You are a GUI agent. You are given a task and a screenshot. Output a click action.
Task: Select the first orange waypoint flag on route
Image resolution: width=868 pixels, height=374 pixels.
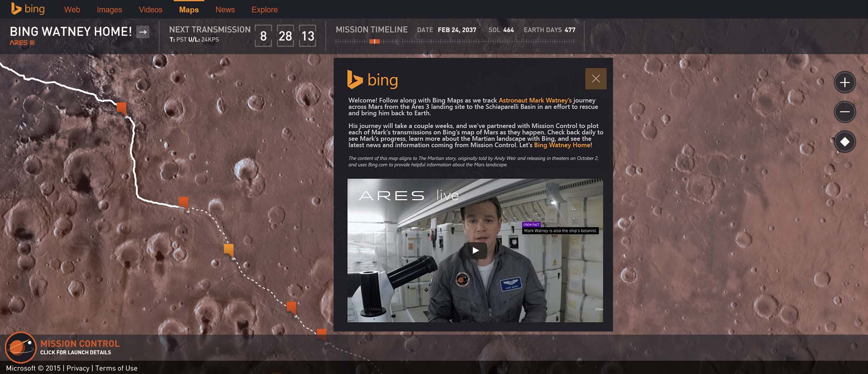pos(122,108)
